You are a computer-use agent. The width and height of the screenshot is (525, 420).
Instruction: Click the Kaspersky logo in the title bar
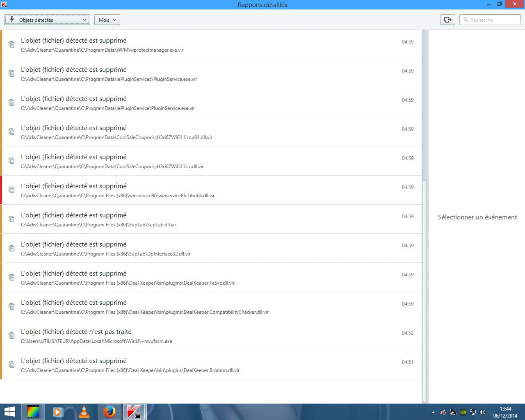[4, 5]
